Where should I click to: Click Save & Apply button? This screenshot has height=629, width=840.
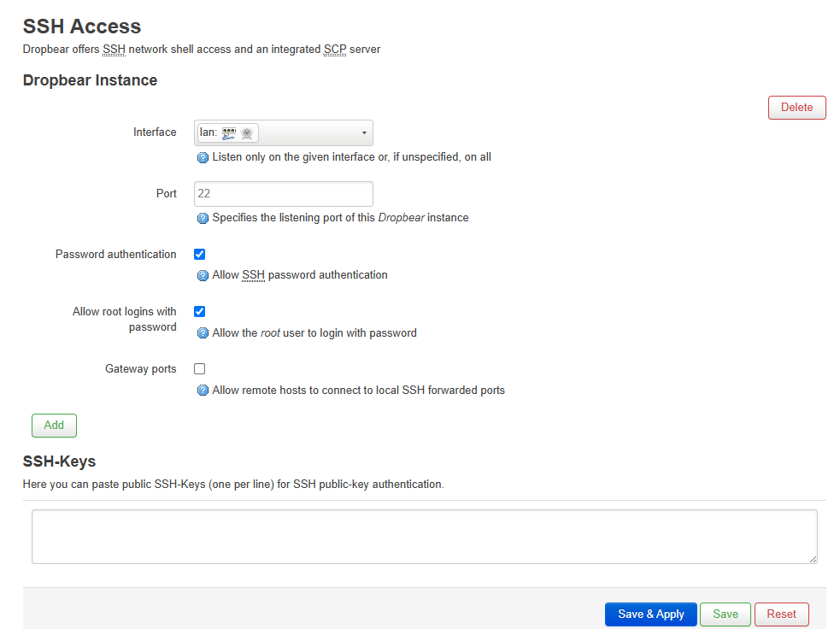pos(651,614)
